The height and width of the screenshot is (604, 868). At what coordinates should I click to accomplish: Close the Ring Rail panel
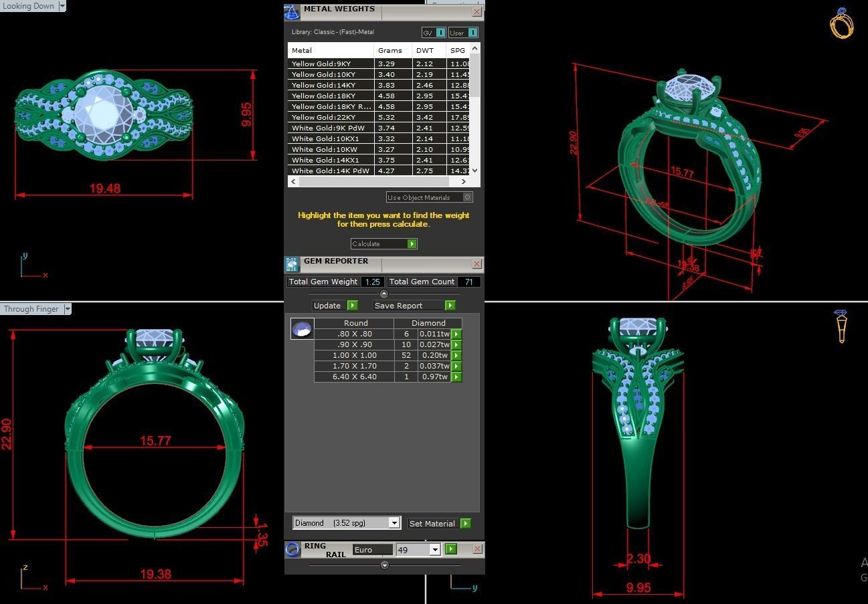point(476,548)
